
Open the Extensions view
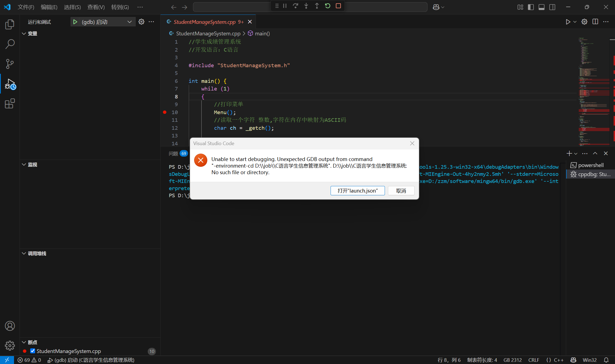point(10,103)
